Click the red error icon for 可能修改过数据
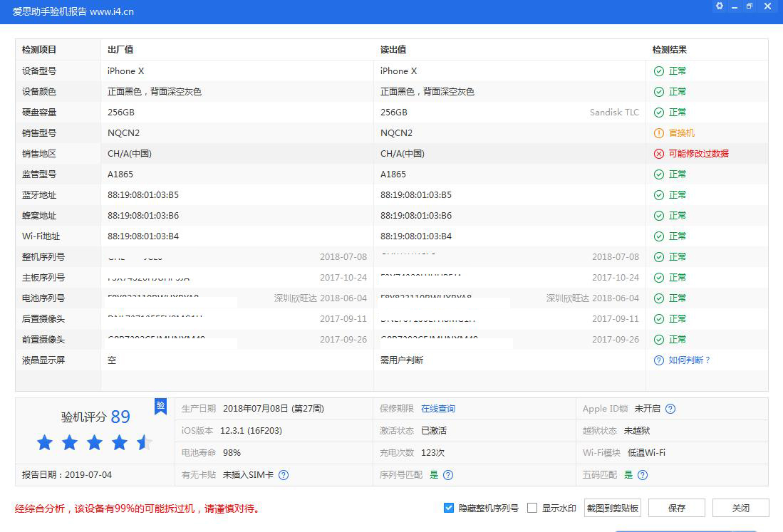This screenshot has height=532, width=783. tap(658, 154)
